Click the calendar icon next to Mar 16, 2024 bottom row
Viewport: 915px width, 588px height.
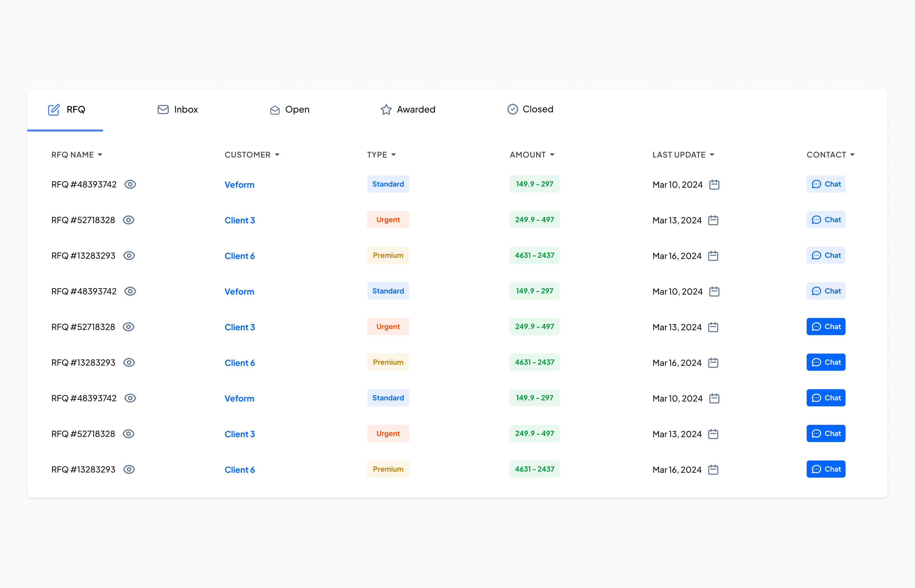[x=715, y=470]
